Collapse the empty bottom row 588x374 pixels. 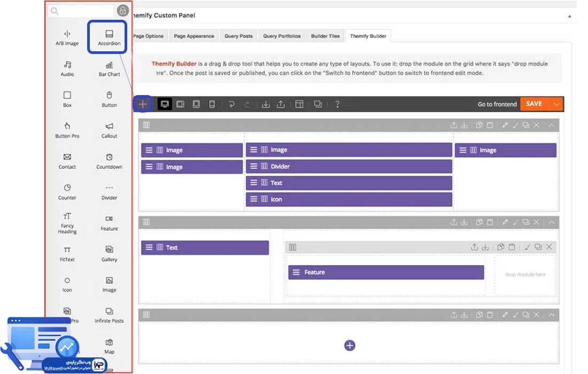(551, 315)
